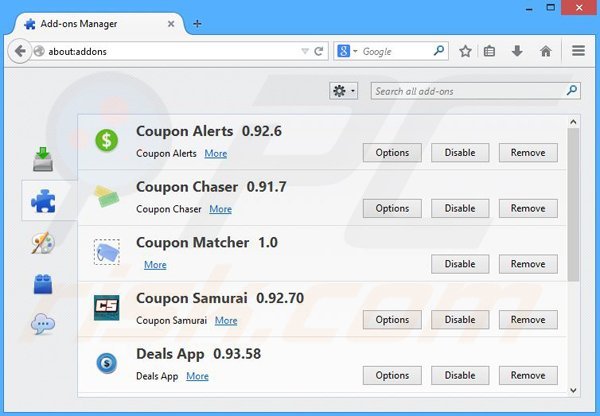Close the Add-ons Manager tab
This screenshot has width=600, height=416.
171,24
